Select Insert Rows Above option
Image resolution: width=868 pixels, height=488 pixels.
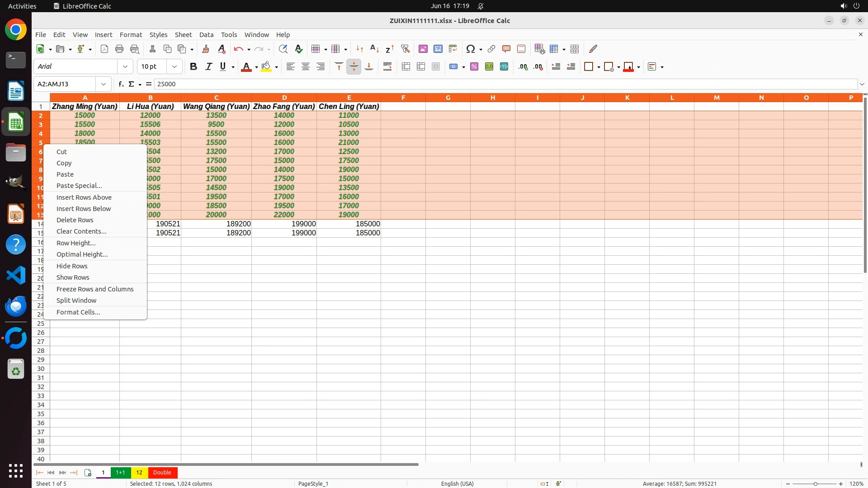tap(84, 197)
